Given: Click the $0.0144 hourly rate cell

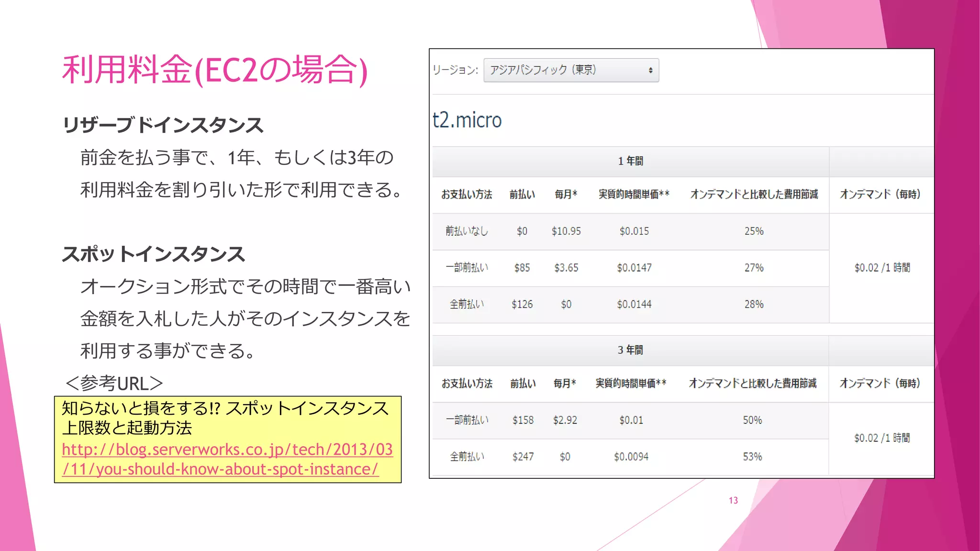Looking at the screenshot, I should coord(634,305).
